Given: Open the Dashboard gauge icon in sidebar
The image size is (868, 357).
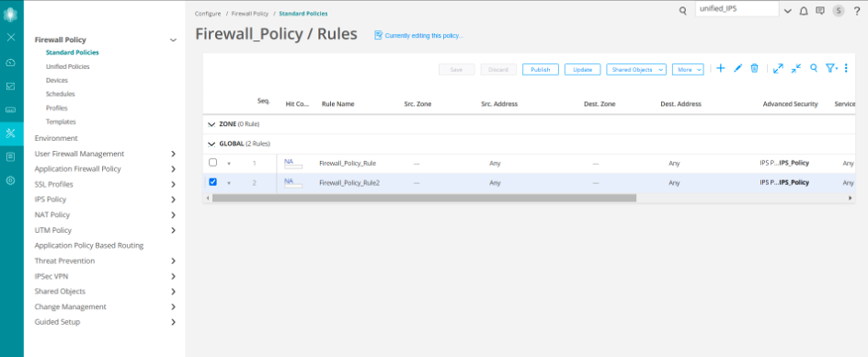Looking at the screenshot, I should tap(10, 63).
